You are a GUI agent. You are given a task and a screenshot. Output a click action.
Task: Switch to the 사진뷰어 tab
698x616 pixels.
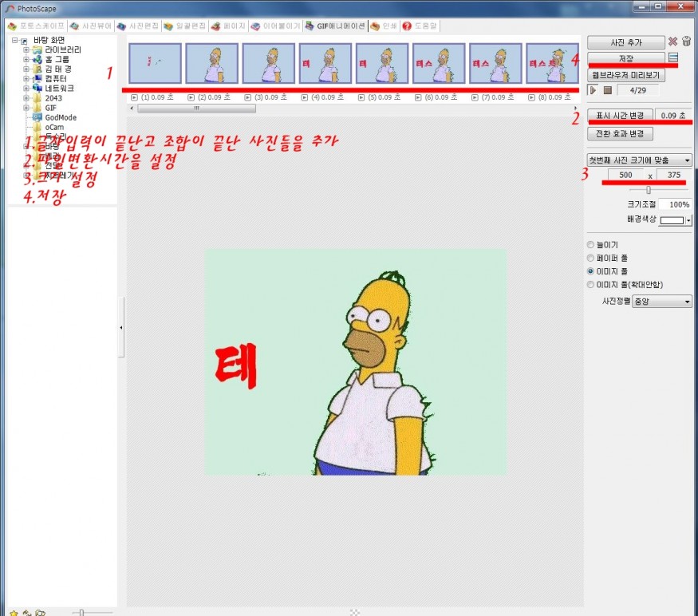click(x=91, y=26)
